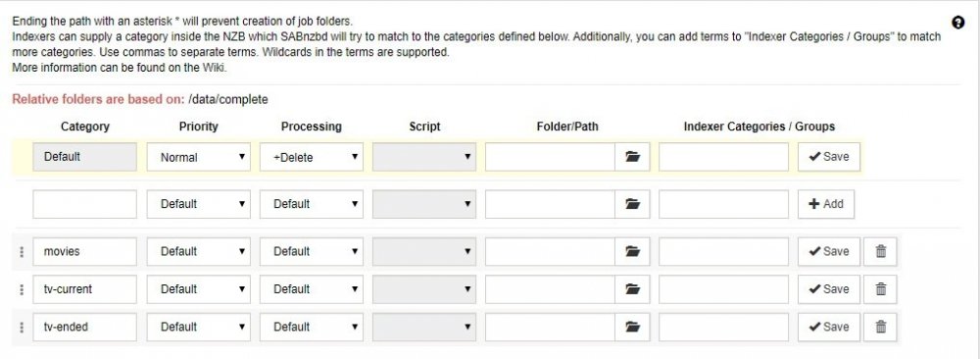Browse folder for the new category row
Image resolution: width=980 pixels, height=359 pixels.
[632, 204]
